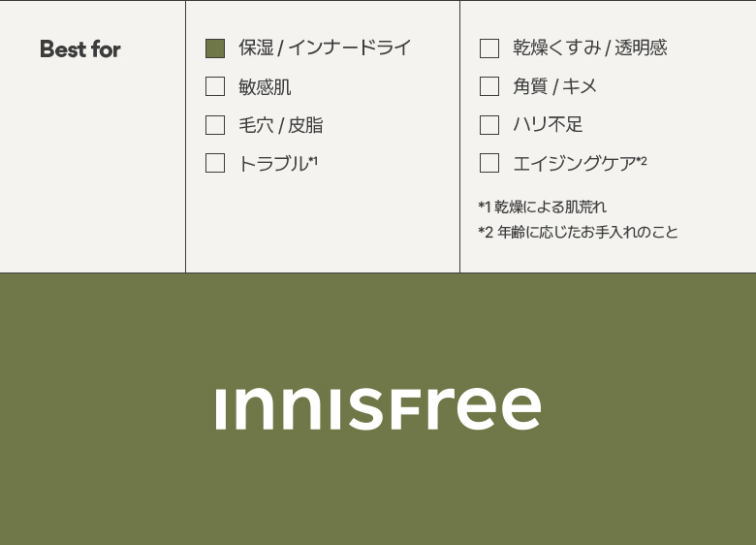Toggle the 角質 / キメ checkbox
Viewport: 756px width, 545px height.
pos(489,86)
